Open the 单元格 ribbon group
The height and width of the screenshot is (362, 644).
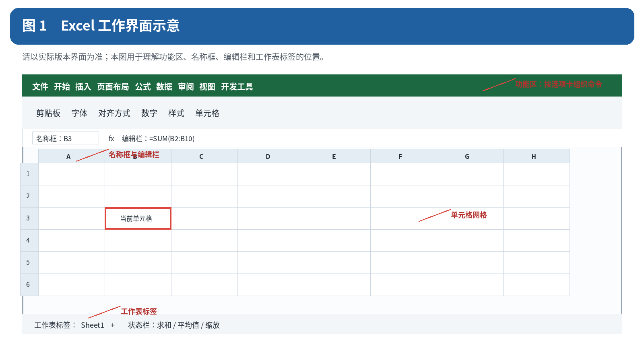tap(207, 113)
